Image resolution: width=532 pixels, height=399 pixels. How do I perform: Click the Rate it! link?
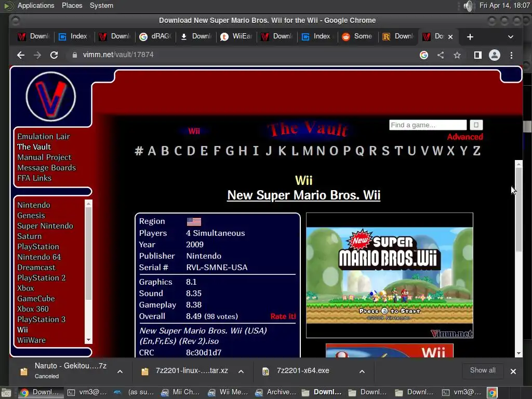(283, 316)
